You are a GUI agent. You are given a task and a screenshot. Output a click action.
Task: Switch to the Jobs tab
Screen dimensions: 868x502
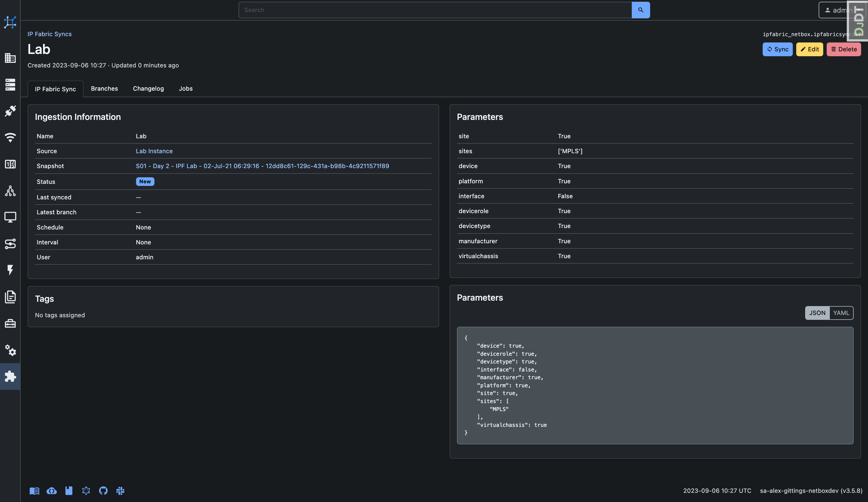[186, 88]
